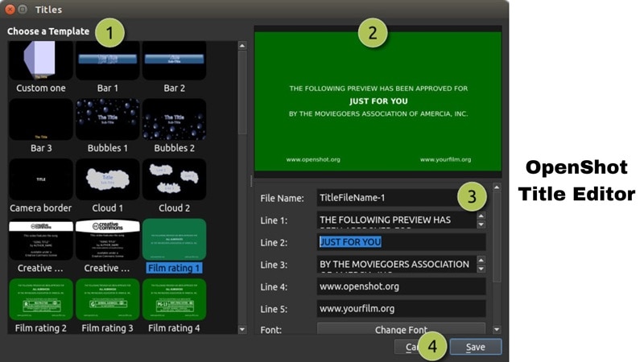Pick the Cloud 2 template thumbnail
The height and width of the screenshot is (362, 644).
[174, 179]
